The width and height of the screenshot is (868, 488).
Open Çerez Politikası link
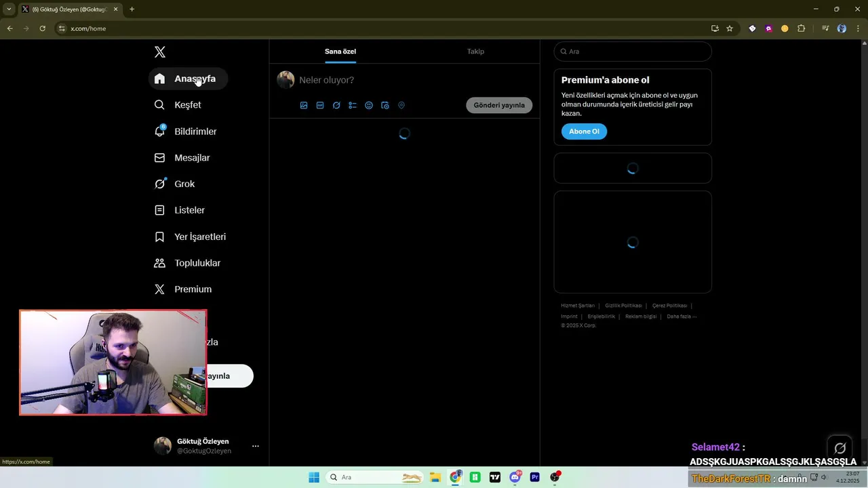click(x=669, y=306)
